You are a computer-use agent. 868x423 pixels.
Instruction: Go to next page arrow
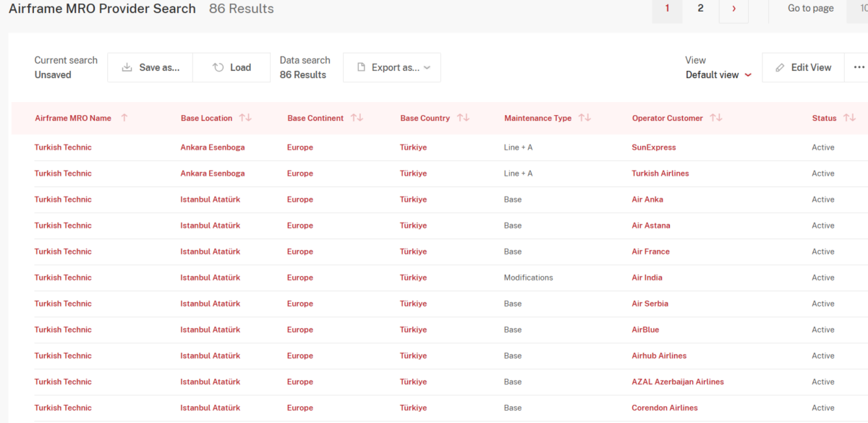[733, 9]
